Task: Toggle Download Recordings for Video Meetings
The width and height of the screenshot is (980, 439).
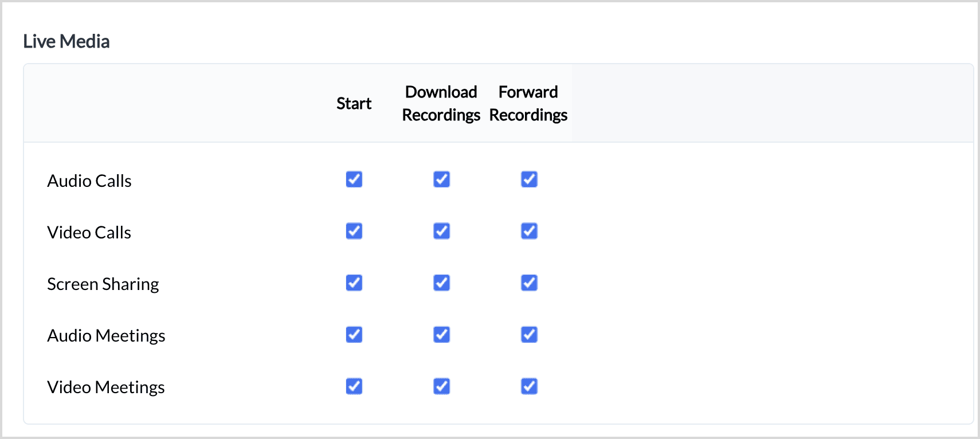Action: 441,386
